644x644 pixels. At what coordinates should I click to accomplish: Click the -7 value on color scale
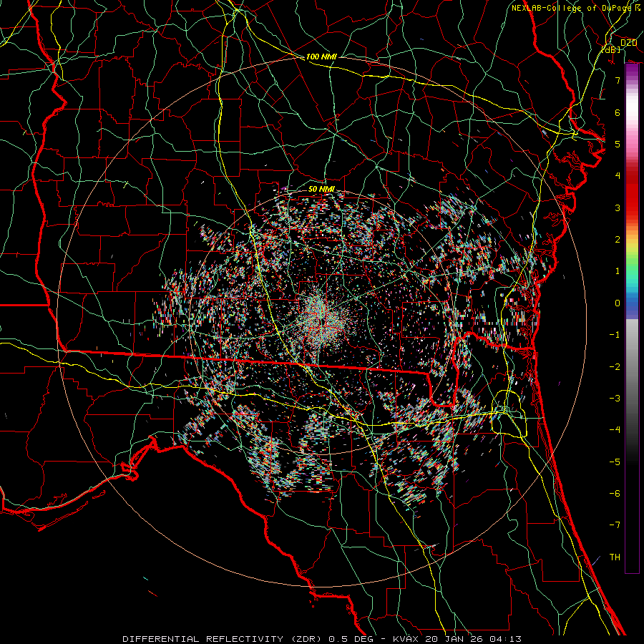pyautogui.click(x=615, y=525)
